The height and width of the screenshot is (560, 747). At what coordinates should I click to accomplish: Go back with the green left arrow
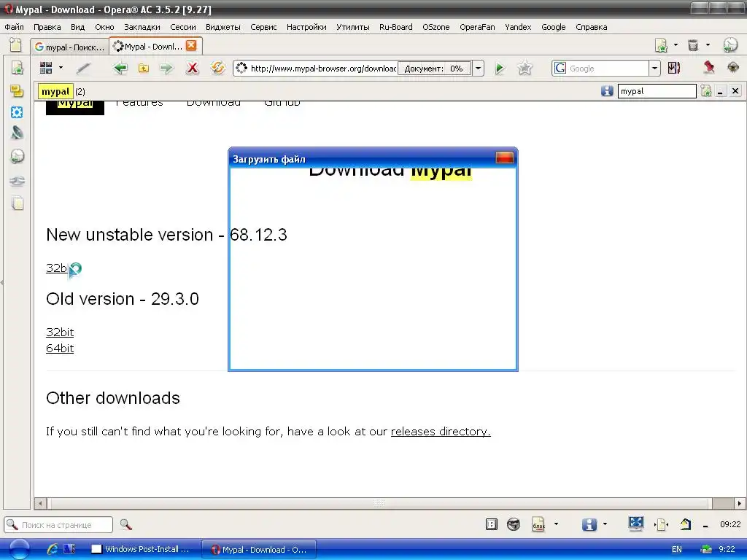[x=120, y=68]
